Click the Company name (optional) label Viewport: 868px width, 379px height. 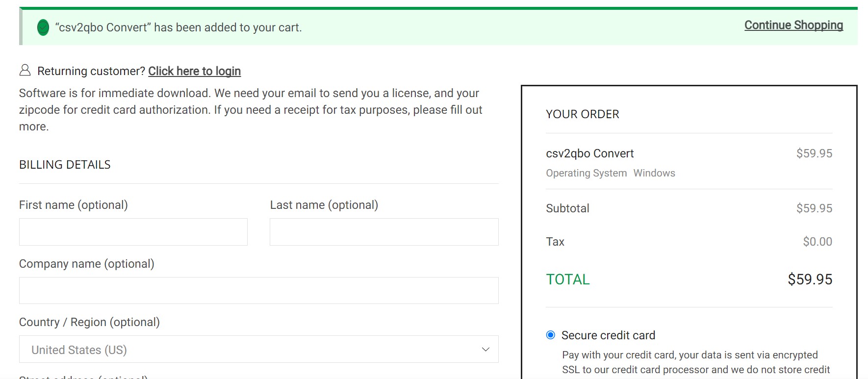87,264
